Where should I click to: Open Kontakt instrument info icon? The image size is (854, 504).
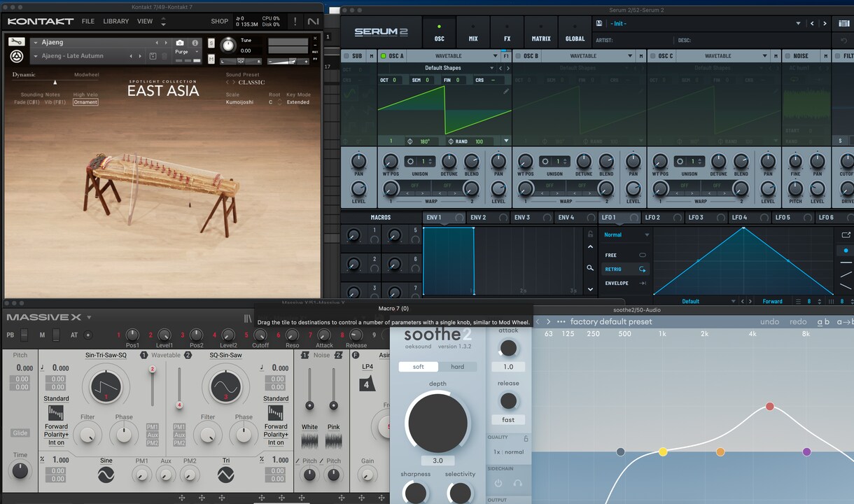coord(195,43)
